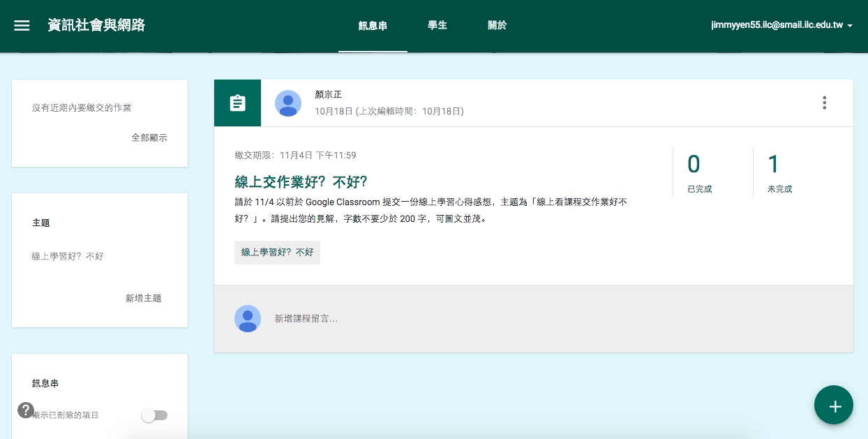Enable the 顯示已刪除的項目 toggle
This screenshot has width=868, height=439.
point(154,415)
